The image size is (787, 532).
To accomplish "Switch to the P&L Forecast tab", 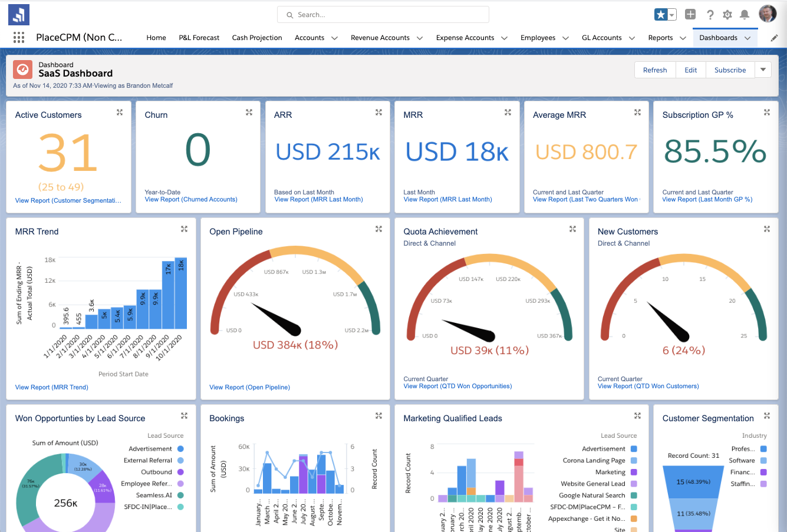I will click(199, 38).
